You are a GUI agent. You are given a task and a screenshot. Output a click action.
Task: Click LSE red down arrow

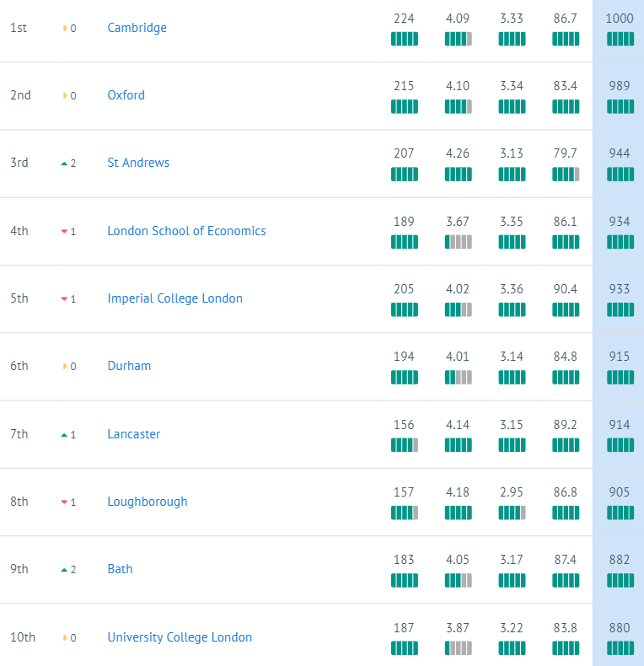(x=64, y=232)
